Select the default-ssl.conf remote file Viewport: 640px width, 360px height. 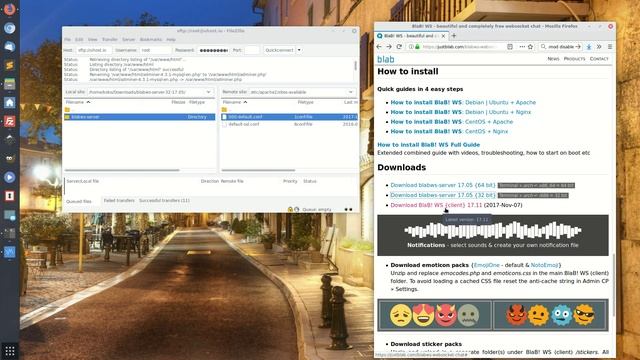(x=289, y=124)
